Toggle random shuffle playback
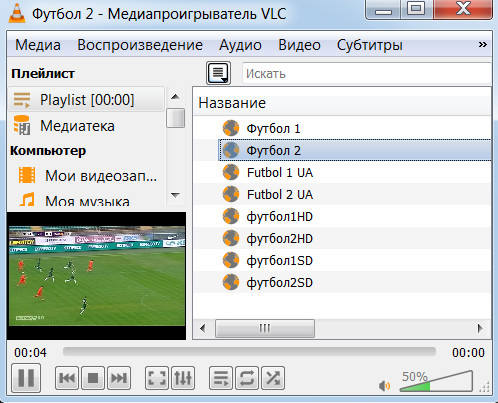This screenshot has width=498, height=403. pos(273,378)
